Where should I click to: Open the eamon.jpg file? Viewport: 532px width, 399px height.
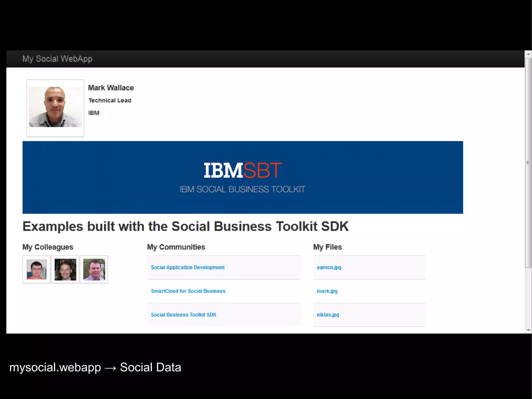pyautogui.click(x=329, y=267)
